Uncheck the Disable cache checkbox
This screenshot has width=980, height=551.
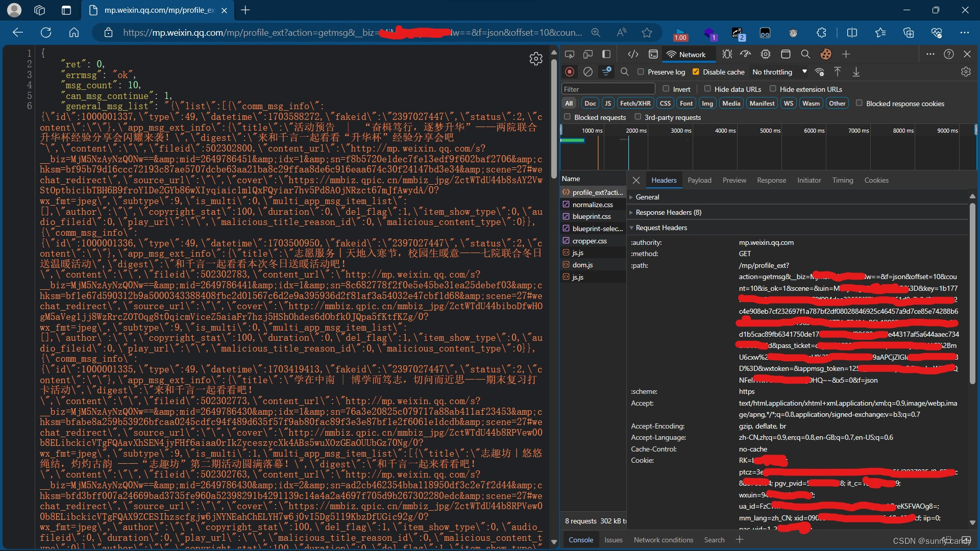point(696,72)
